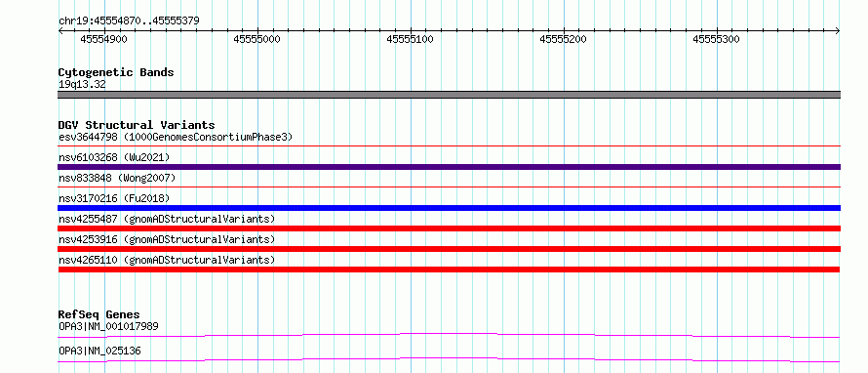
Task: Click the right arrowhead of the ruler
Action: 838,31
